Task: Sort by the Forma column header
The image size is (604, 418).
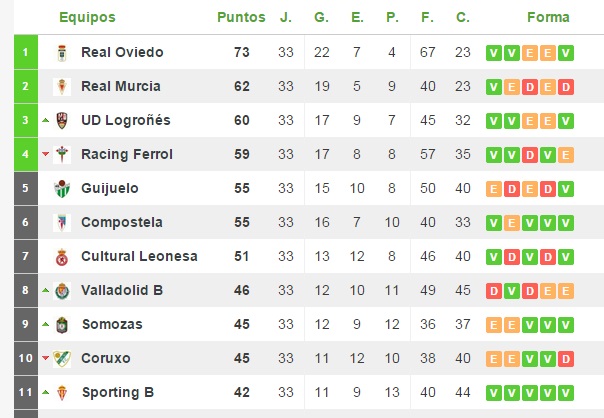Action: [548, 17]
